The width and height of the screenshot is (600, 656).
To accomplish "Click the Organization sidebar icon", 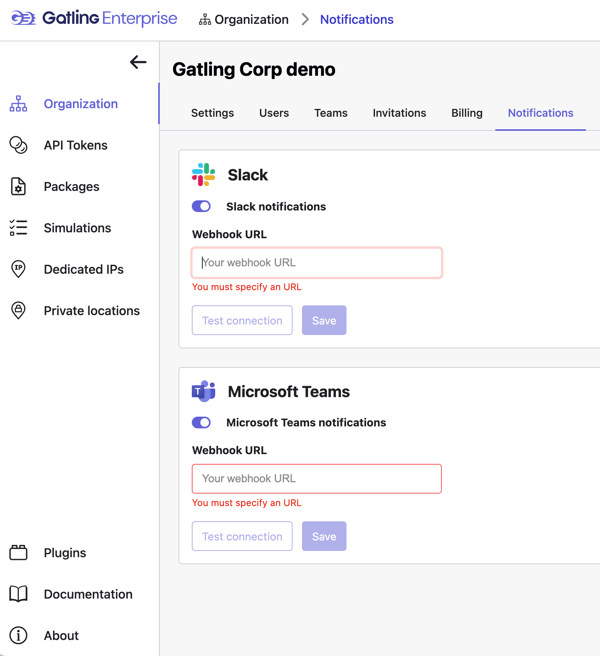I will click(18, 104).
